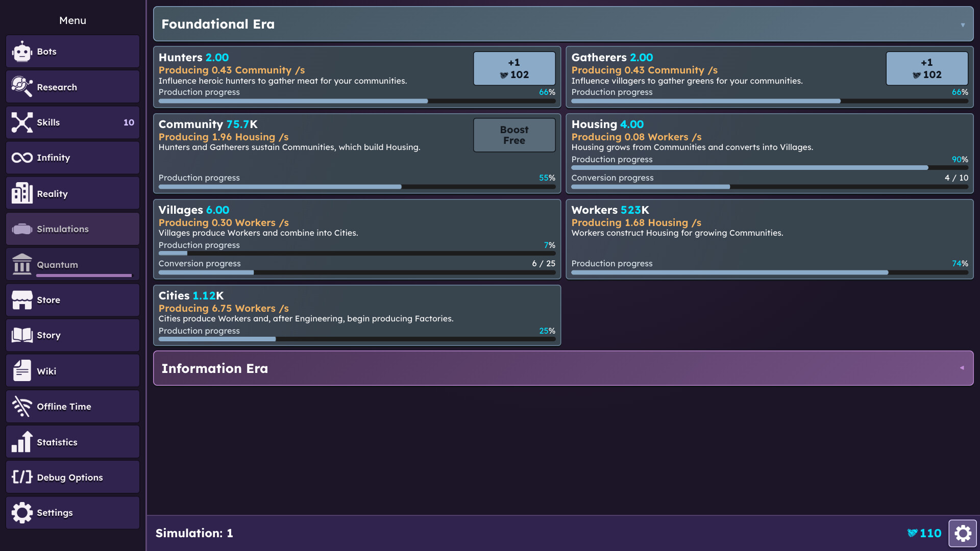Click the Menu heading in sidebar
This screenshot has width=980, height=551.
[x=72, y=20]
